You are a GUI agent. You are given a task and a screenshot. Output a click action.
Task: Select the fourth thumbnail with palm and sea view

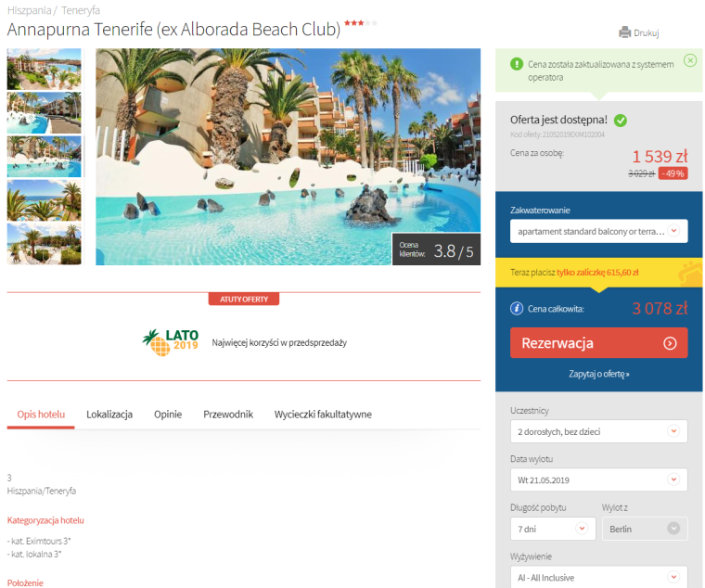pyautogui.click(x=45, y=200)
